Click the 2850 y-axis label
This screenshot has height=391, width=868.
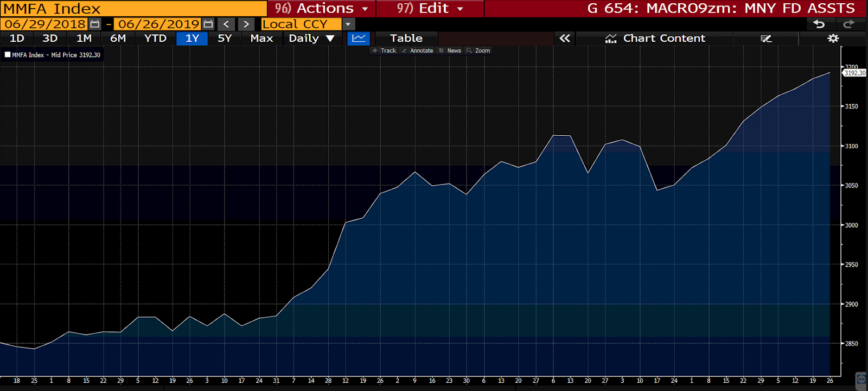[x=851, y=343]
